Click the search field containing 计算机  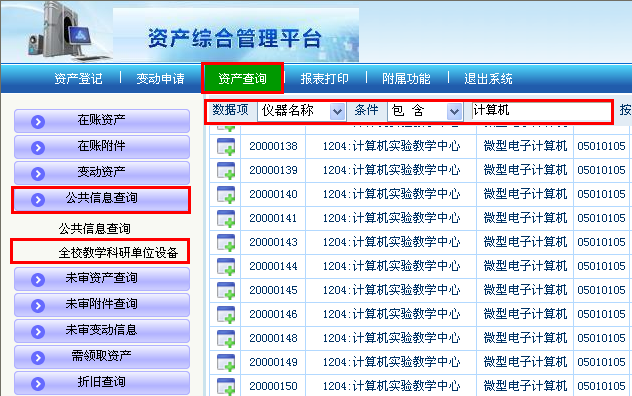541,111
